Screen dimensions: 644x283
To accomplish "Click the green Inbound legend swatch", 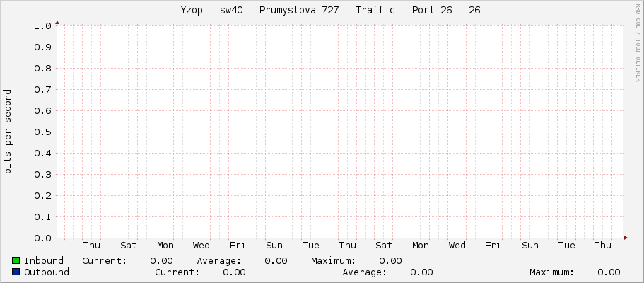I will 16,261.
